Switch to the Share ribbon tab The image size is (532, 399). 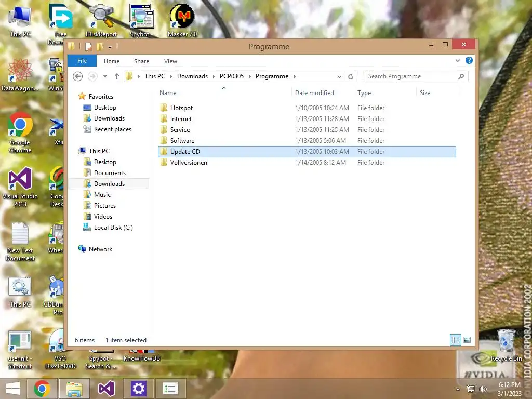pos(141,61)
